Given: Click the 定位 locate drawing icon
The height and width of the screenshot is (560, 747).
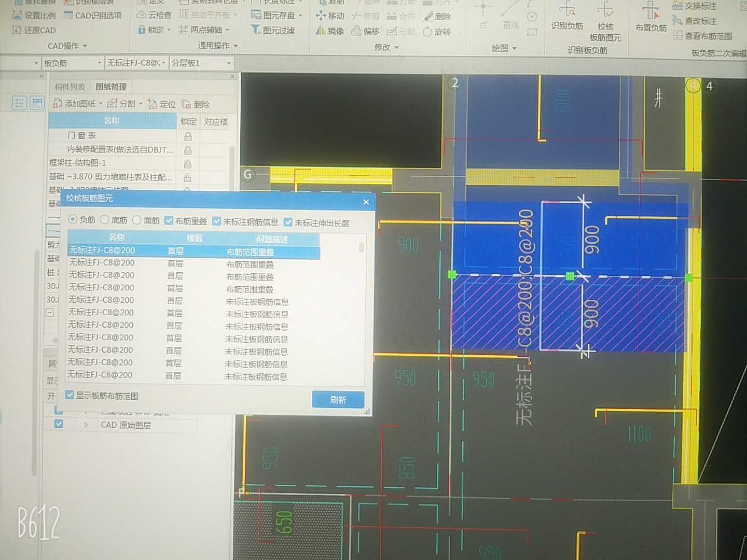Looking at the screenshot, I should click(x=153, y=104).
